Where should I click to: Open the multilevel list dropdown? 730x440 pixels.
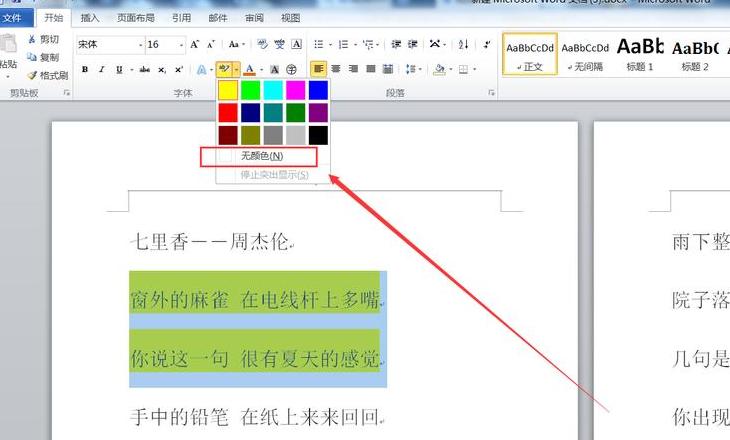[x=377, y=45]
